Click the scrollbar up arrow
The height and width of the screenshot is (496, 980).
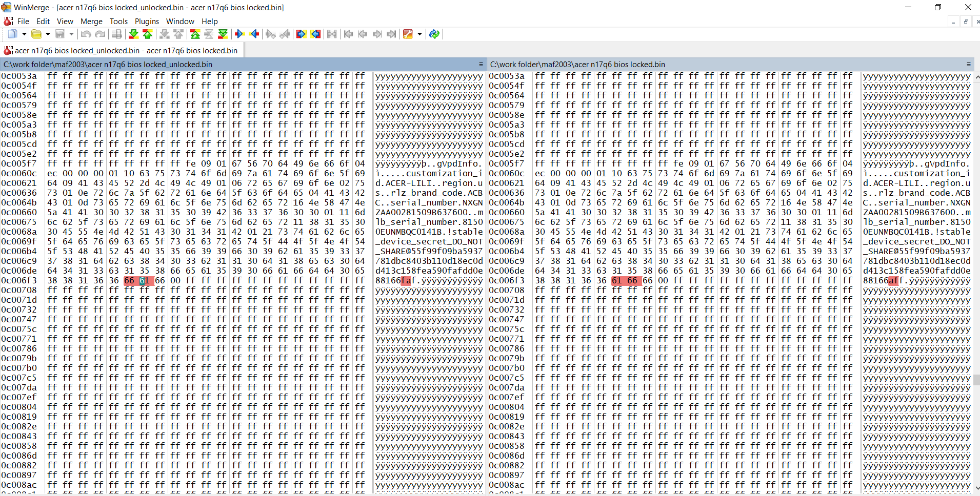coord(976,77)
